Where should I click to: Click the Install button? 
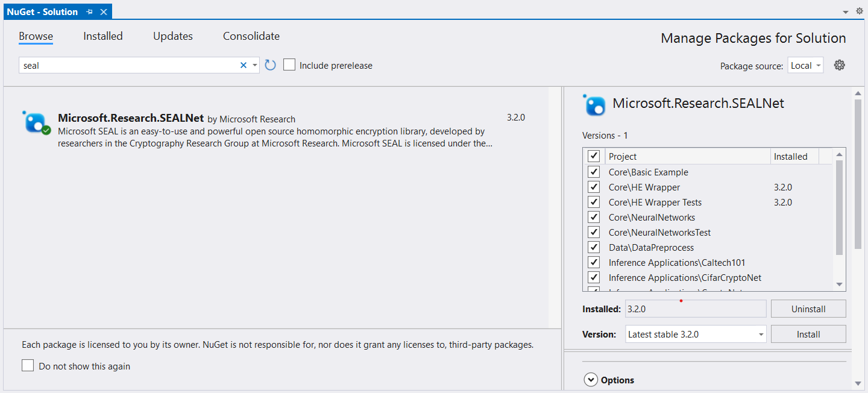click(x=808, y=334)
